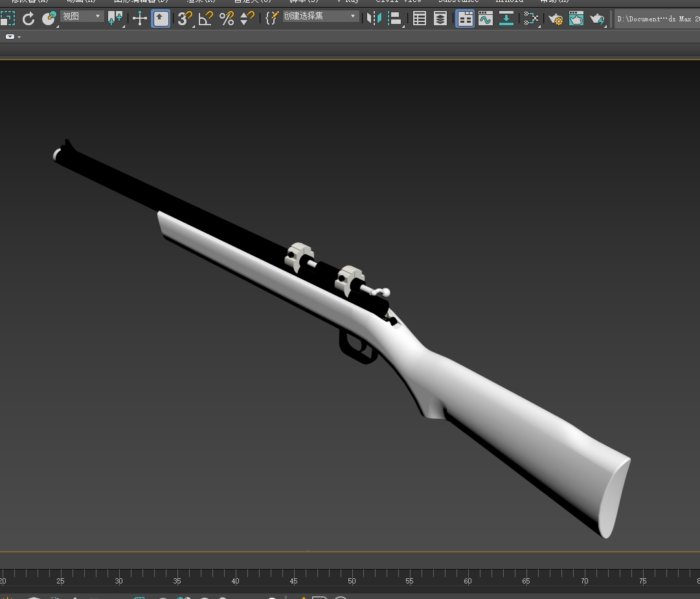Click the project path field D:\Document
The image size is (700, 599).
[657, 19]
